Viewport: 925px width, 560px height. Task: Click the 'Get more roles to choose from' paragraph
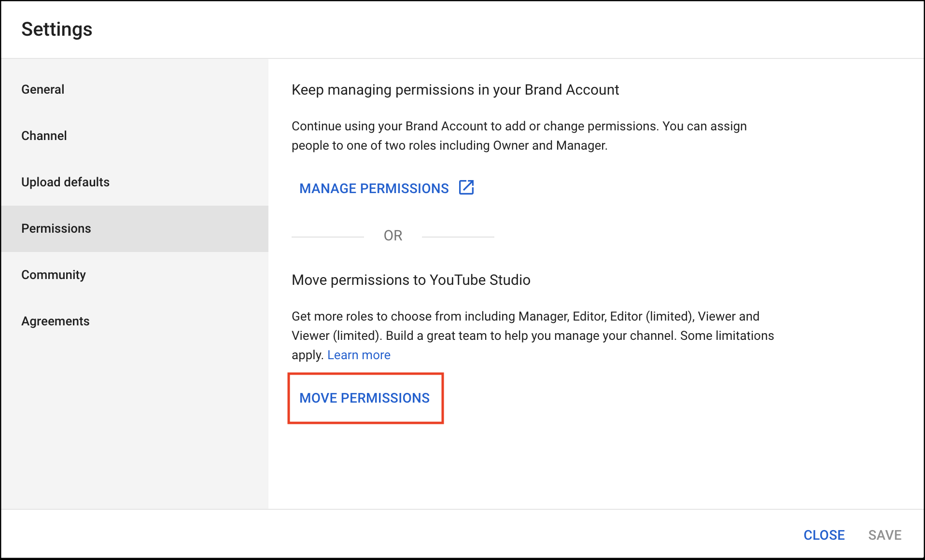533,336
